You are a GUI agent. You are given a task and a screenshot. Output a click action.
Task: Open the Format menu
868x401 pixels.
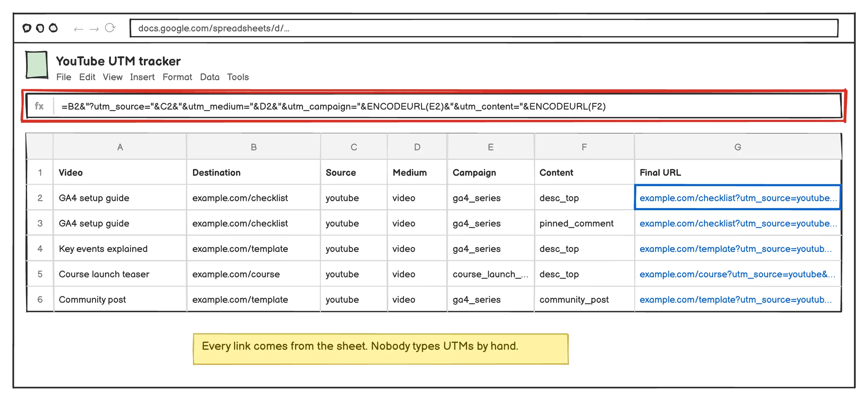177,77
